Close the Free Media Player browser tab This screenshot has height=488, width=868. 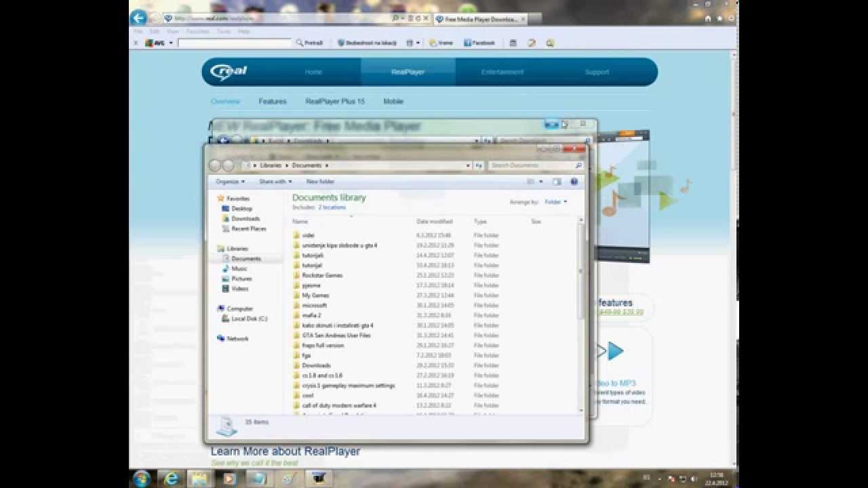point(524,19)
